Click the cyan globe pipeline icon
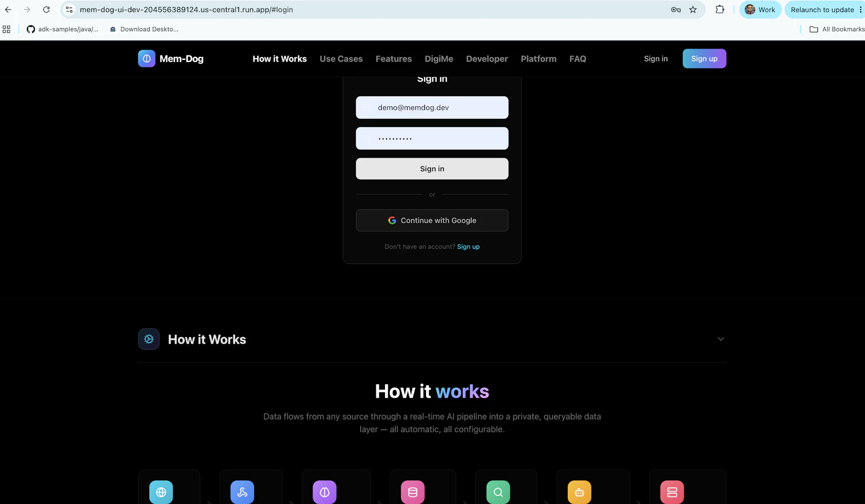Image resolution: width=865 pixels, height=504 pixels. [161, 492]
